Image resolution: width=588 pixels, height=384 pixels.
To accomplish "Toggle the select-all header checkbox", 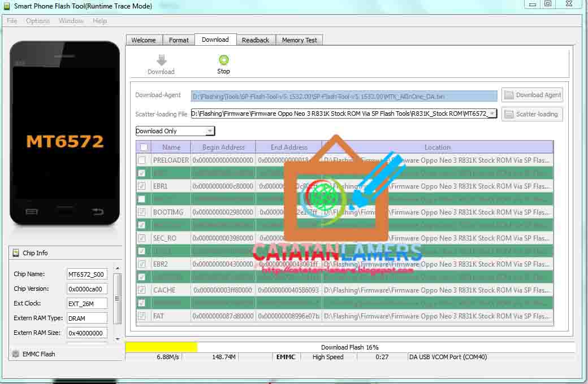I will coord(144,147).
